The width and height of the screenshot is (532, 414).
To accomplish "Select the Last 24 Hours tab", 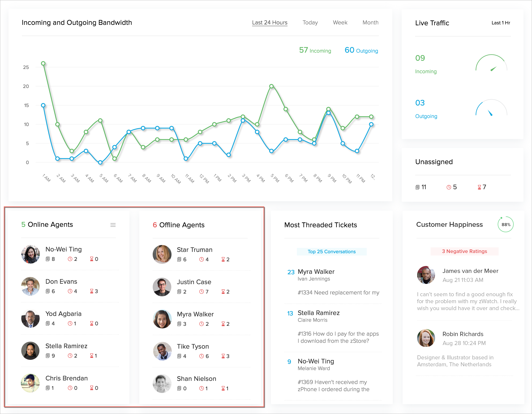I will click(x=270, y=23).
